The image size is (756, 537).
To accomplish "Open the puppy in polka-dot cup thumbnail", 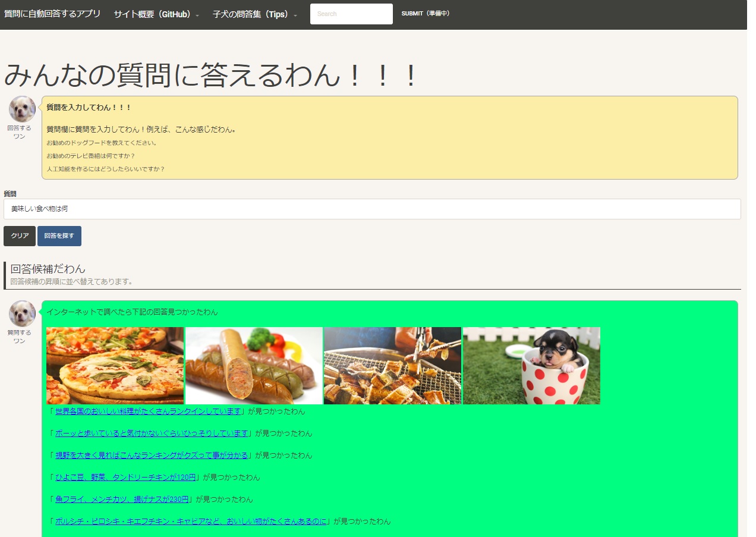I will (x=531, y=366).
